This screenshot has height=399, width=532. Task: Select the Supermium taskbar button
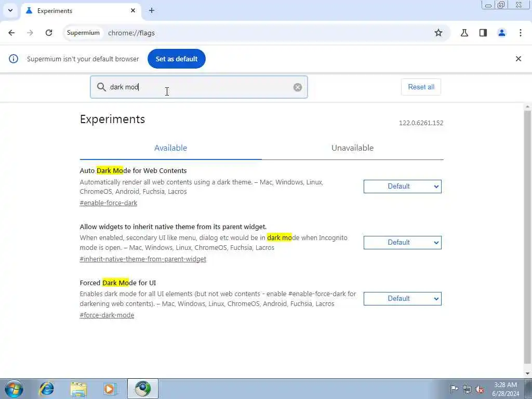point(143,389)
